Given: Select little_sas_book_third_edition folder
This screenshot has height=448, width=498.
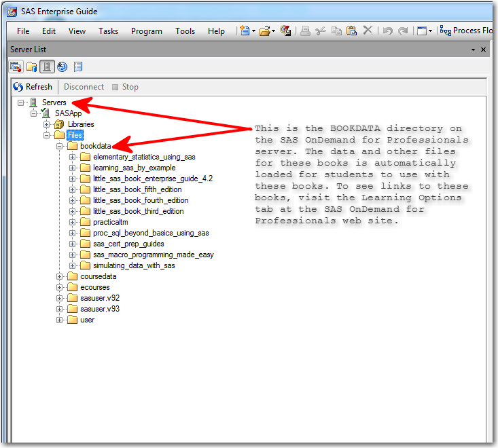Looking at the screenshot, I should 139,211.
